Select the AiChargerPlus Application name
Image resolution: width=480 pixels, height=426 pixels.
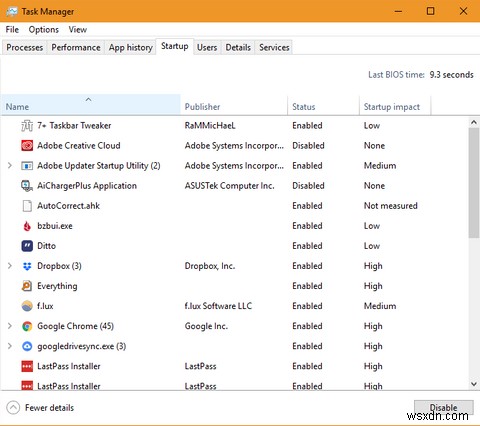click(87, 186)
